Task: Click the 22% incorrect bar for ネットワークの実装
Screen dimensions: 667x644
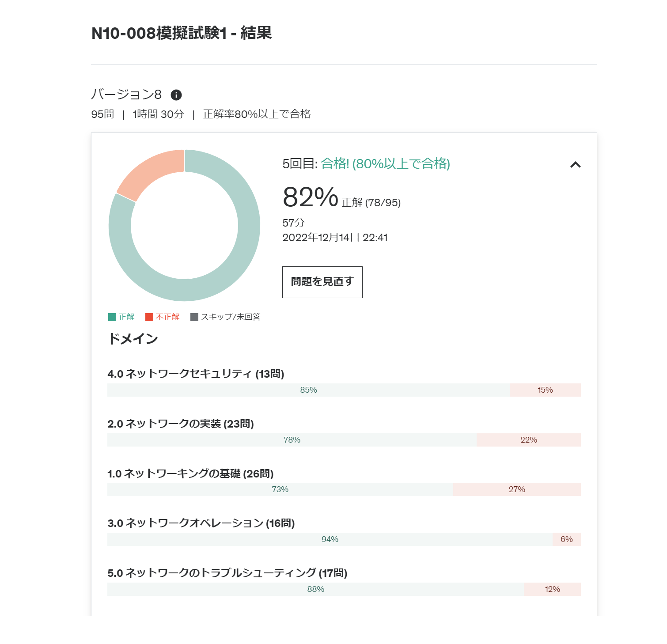Action: [528, 440]
